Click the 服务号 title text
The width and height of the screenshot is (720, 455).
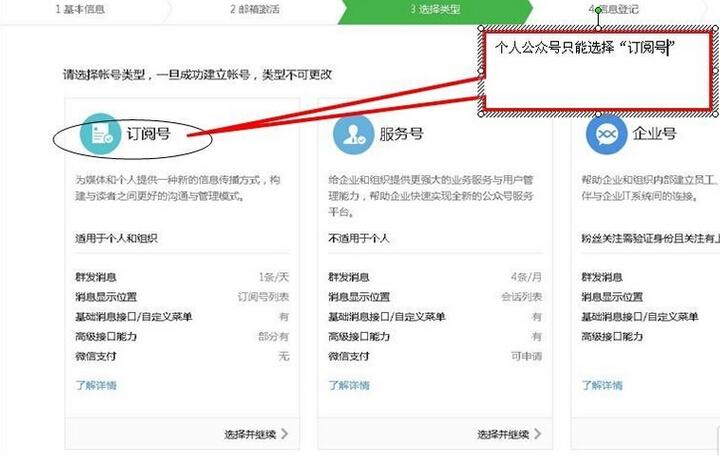click(401, 134)
